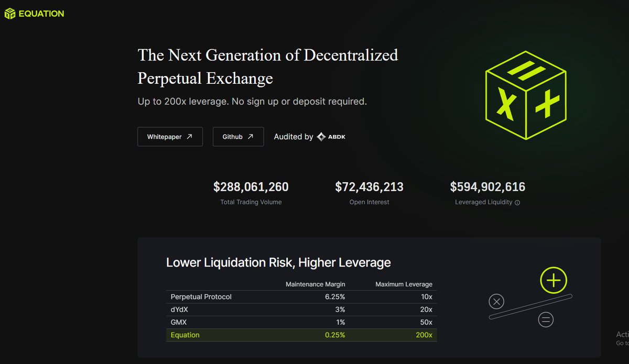Click the Next Generation headline text

point(268,66)
